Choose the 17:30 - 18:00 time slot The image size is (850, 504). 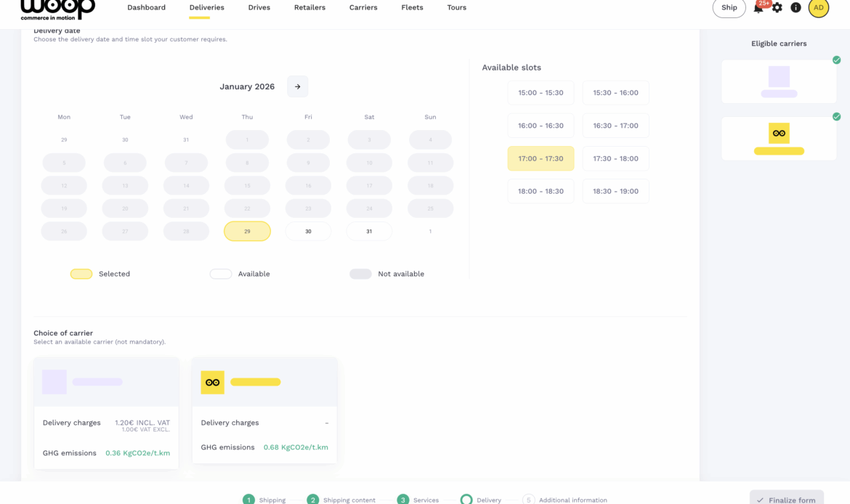615,158
